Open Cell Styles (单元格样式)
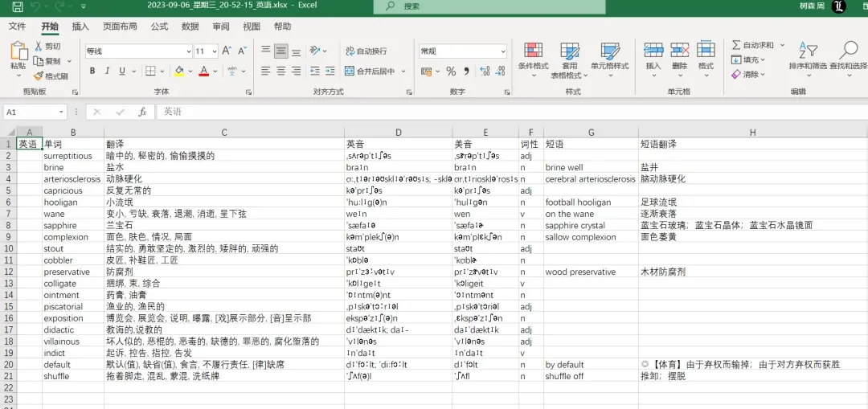 (609, 59)
